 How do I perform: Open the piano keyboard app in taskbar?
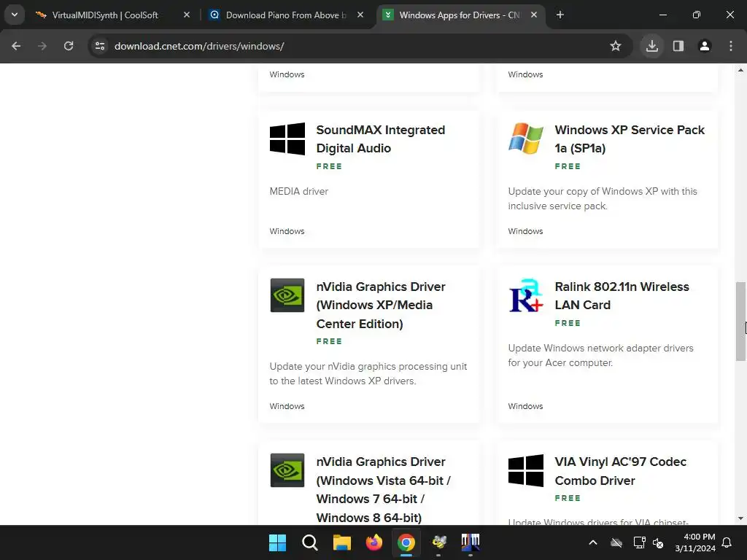point(471,542)
